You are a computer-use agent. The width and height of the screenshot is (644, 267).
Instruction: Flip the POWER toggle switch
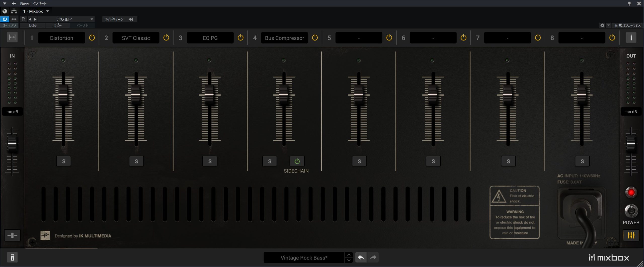click(x=631, y=211)
